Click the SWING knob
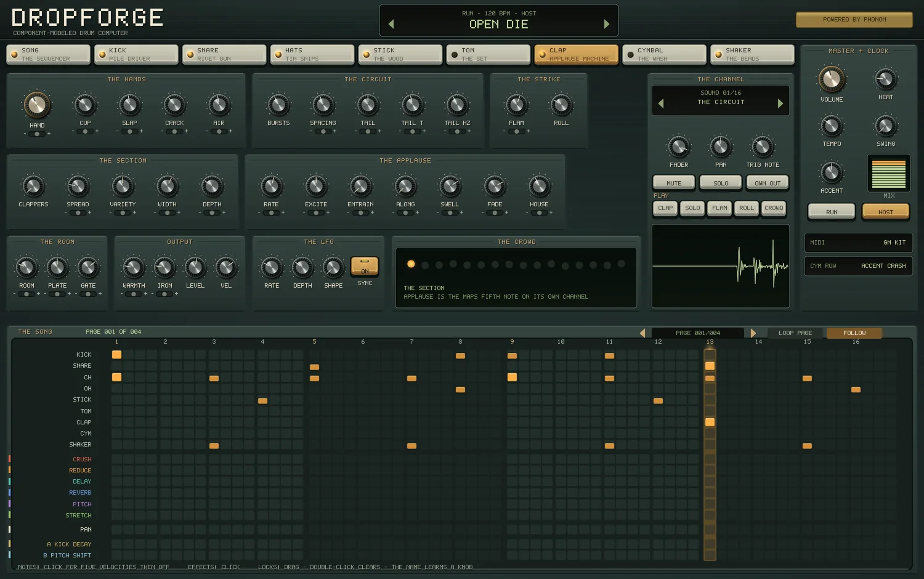 886,126
